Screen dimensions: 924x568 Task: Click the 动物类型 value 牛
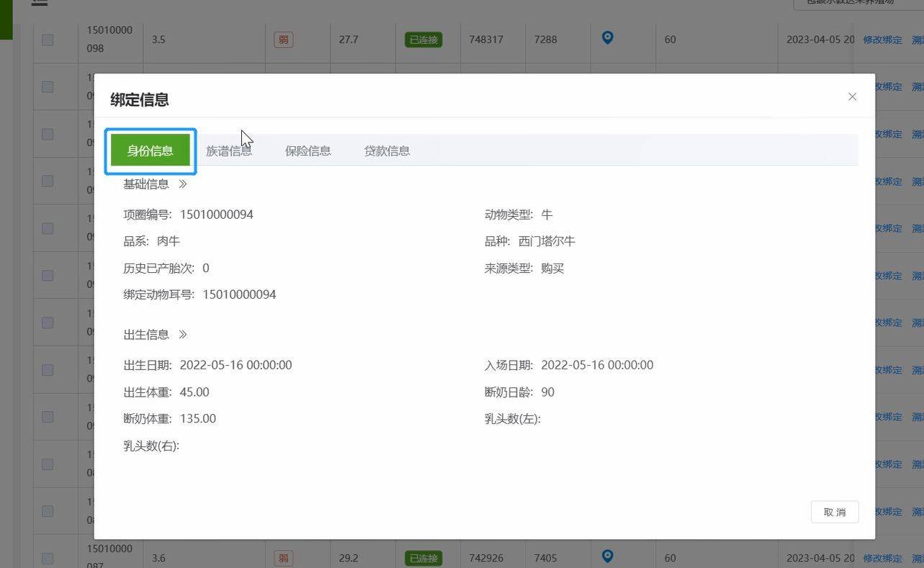point(547,215)
